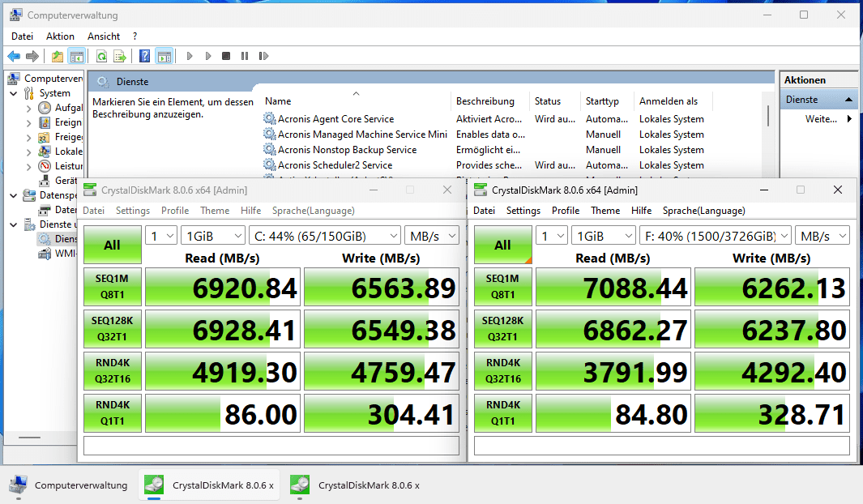Open the C: 44% drive selection dropdown
The height and width of the screenshot is (504, 863).
point(325,236)
